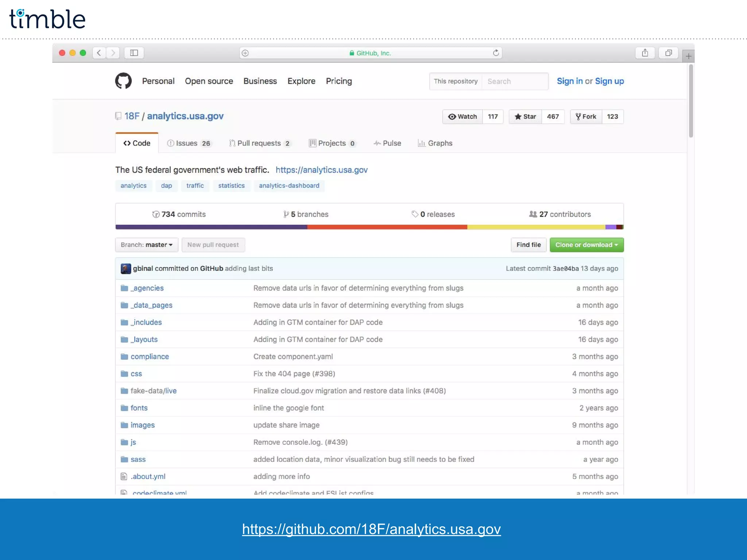Fork the repository

point(586,117)
